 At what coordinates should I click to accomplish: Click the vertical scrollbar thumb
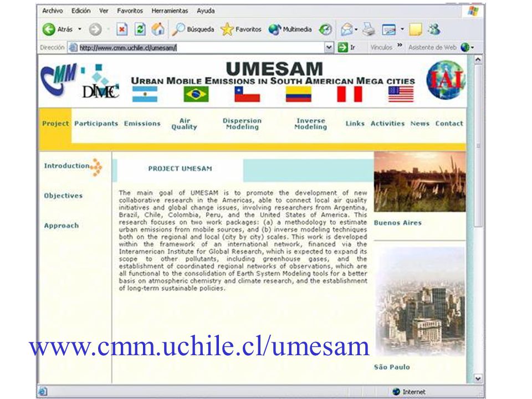click(x=478, y=146)
